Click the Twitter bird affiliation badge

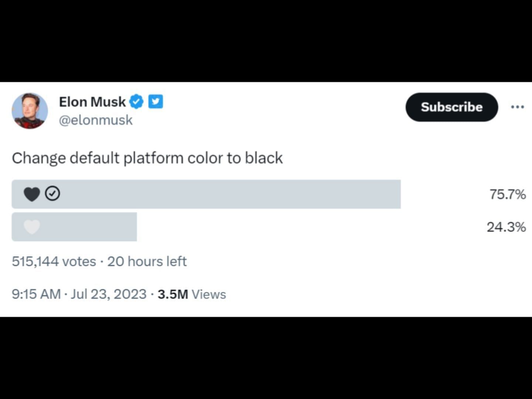[x=156, y=102]
